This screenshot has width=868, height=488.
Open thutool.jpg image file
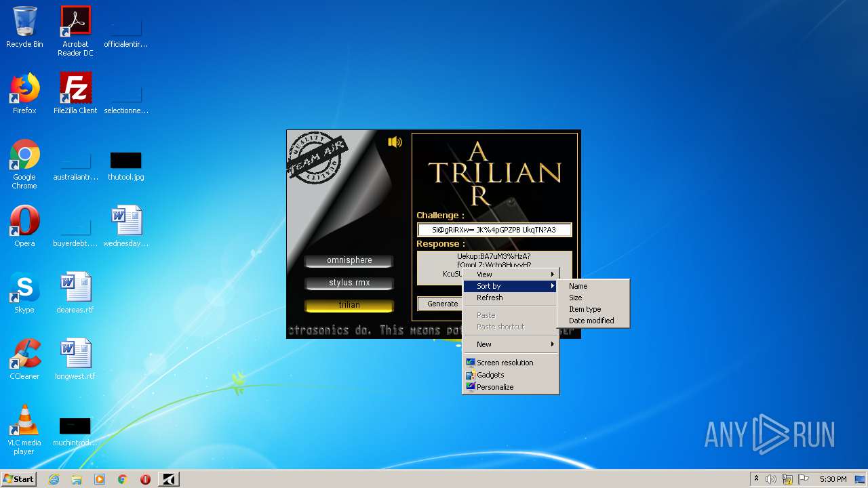(x=126, y=166)
